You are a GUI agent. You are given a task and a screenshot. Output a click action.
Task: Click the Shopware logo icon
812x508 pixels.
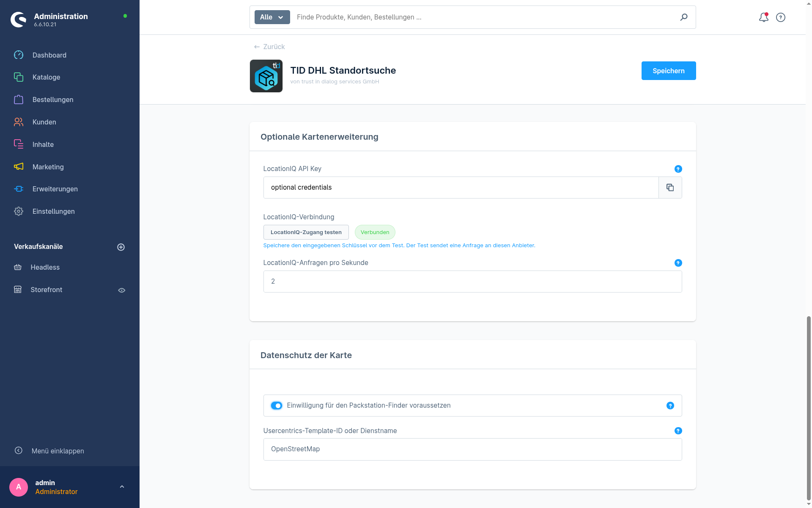[19, 19]
